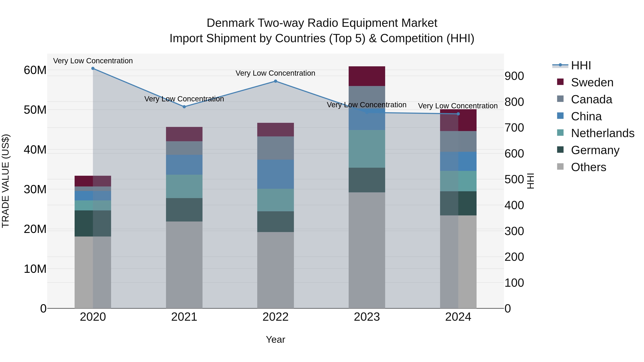The image size is (644, 362).
Task: Click the Netherlands segment of the 2023 bar
Action: tap(367, 149)
